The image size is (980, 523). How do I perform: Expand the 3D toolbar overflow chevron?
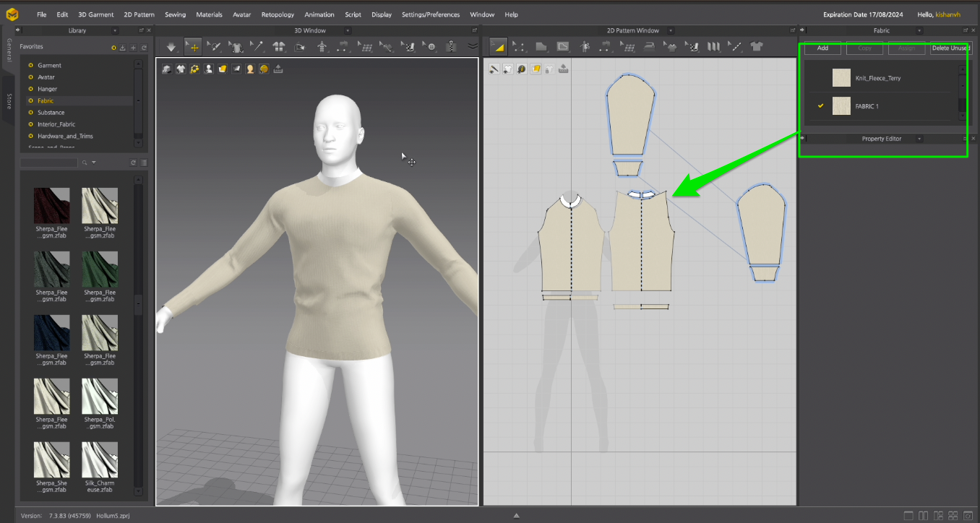473,46
